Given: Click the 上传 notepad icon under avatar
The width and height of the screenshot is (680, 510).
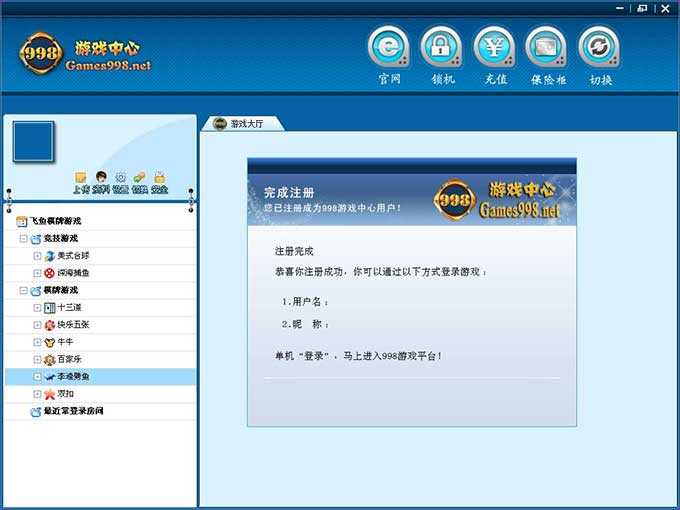Looking at the screenshot, I should tap(81, 178).
